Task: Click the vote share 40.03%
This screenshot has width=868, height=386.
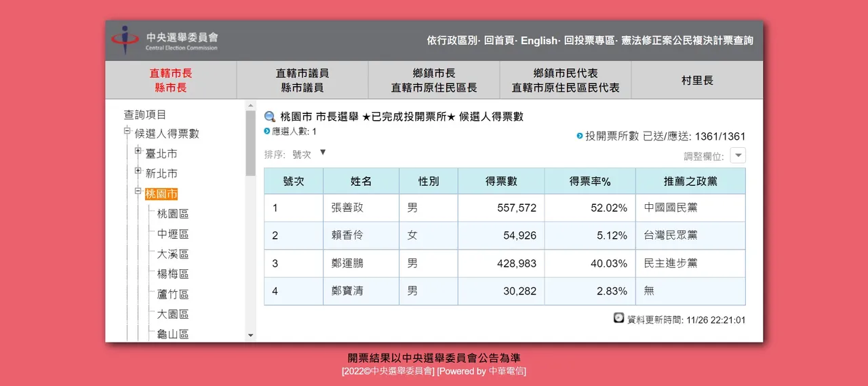Action: pyautogui.click(x=609, y=263)
